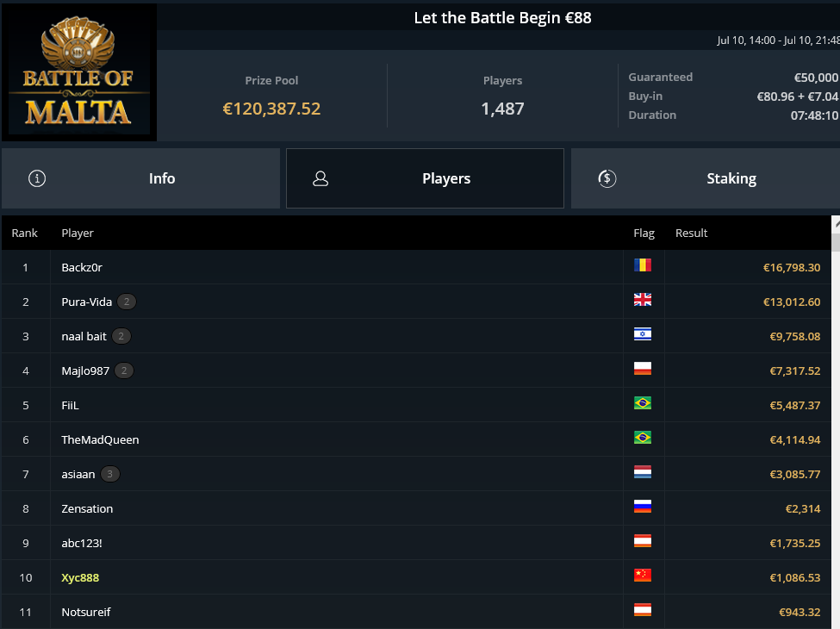Image resolution: width=840 pixels, height=629 pixels.
Task: Click the scrollbar up arrow
Action: [837, 225]
